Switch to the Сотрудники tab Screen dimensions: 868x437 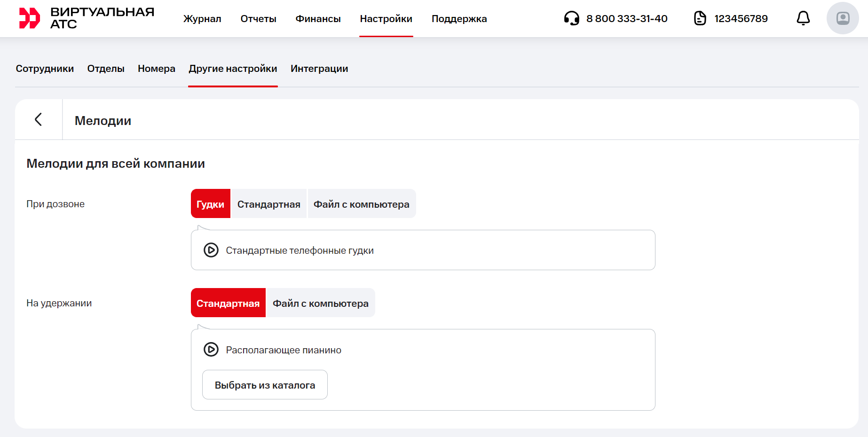(x=45, y=69)
